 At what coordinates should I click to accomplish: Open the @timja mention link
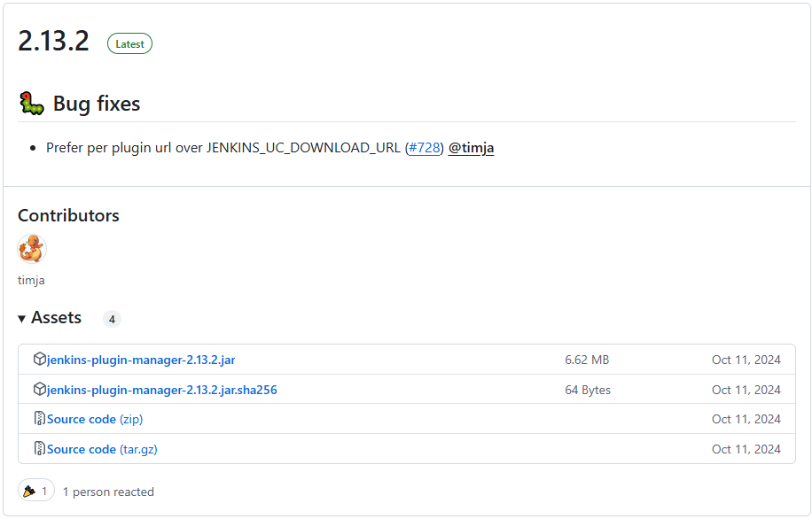471,148
